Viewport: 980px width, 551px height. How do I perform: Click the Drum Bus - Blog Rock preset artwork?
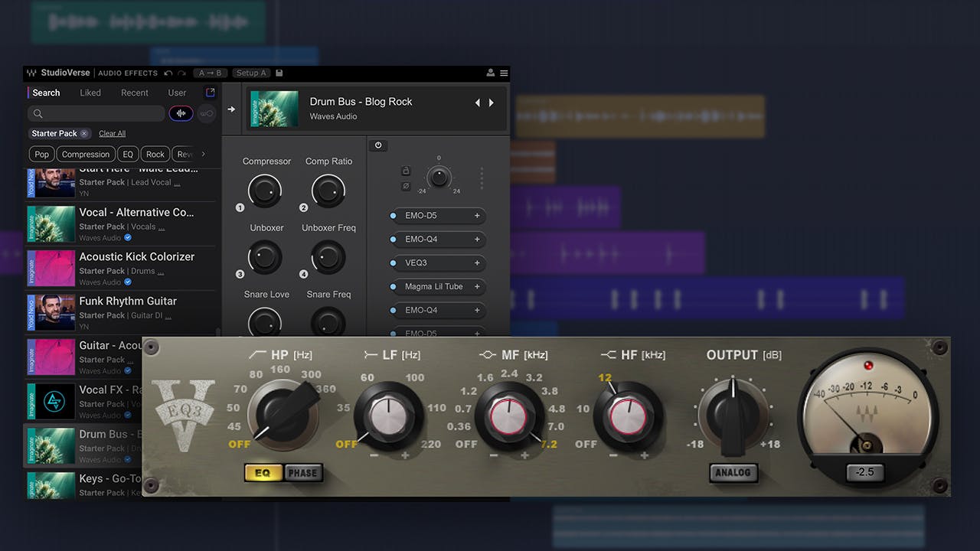pos(274,109)
